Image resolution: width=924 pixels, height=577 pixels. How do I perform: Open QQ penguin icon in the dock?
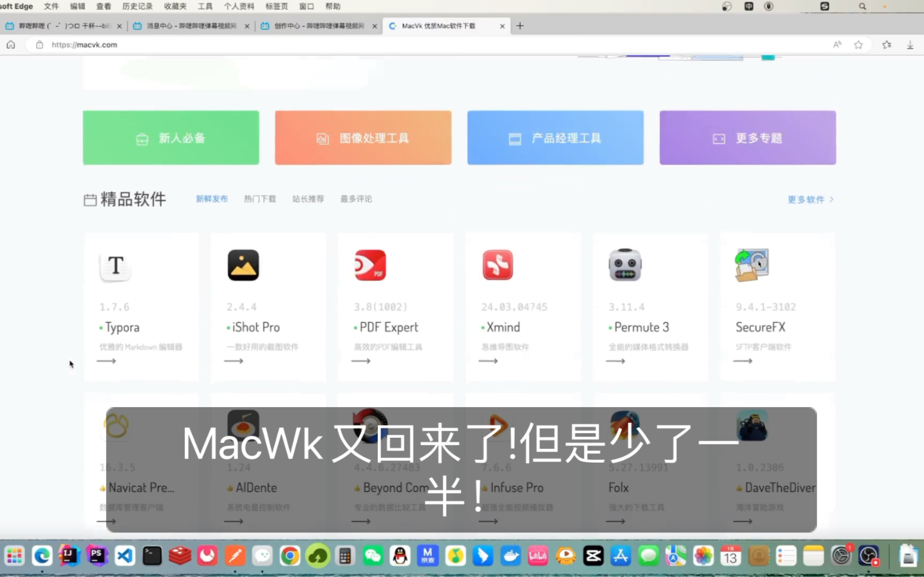point(400,556)
